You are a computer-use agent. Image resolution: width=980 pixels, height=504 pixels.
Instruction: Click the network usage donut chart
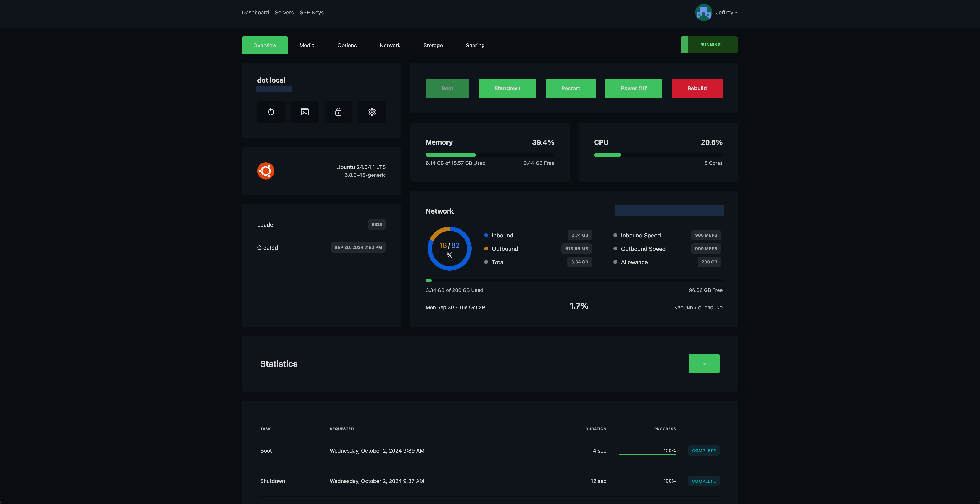(449, 249)
